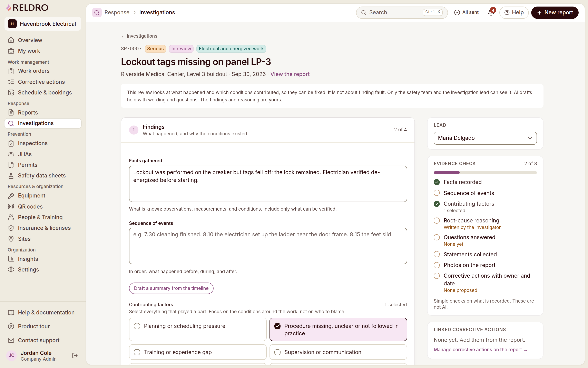The image size is (588, 368).
Task: Click Draft a summary from the timeline
Action: [x=171, y=288]
